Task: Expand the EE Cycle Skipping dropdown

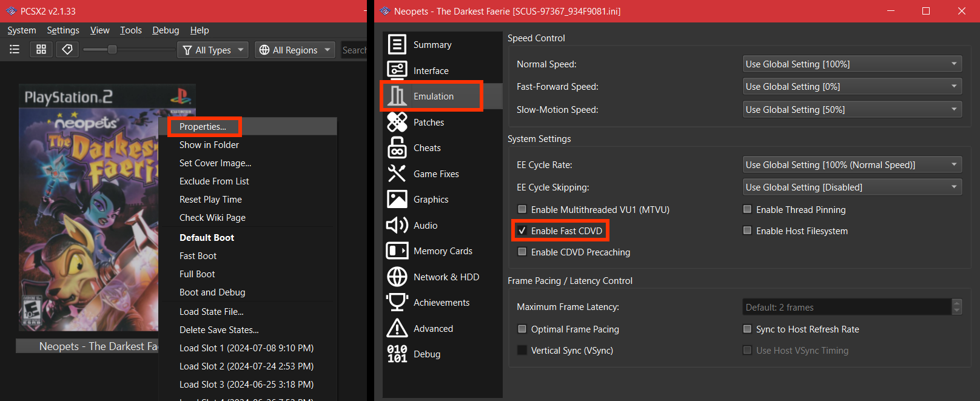Action: tap(852, 187)
